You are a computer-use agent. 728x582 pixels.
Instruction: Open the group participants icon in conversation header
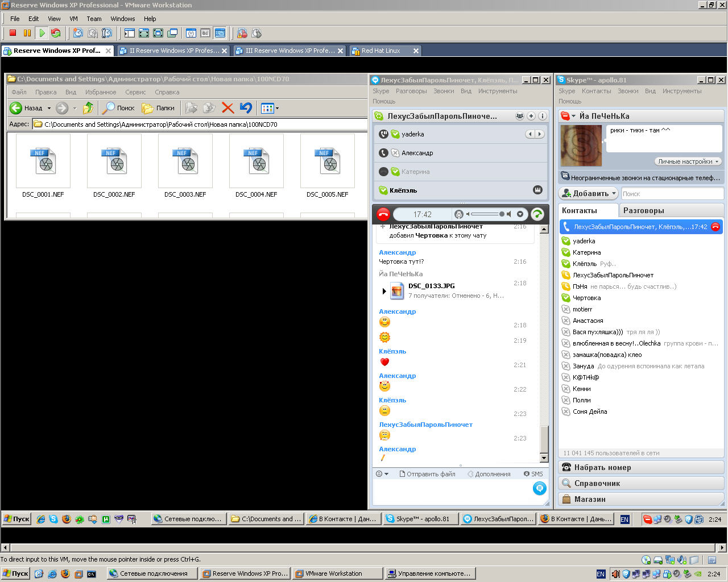520,116
